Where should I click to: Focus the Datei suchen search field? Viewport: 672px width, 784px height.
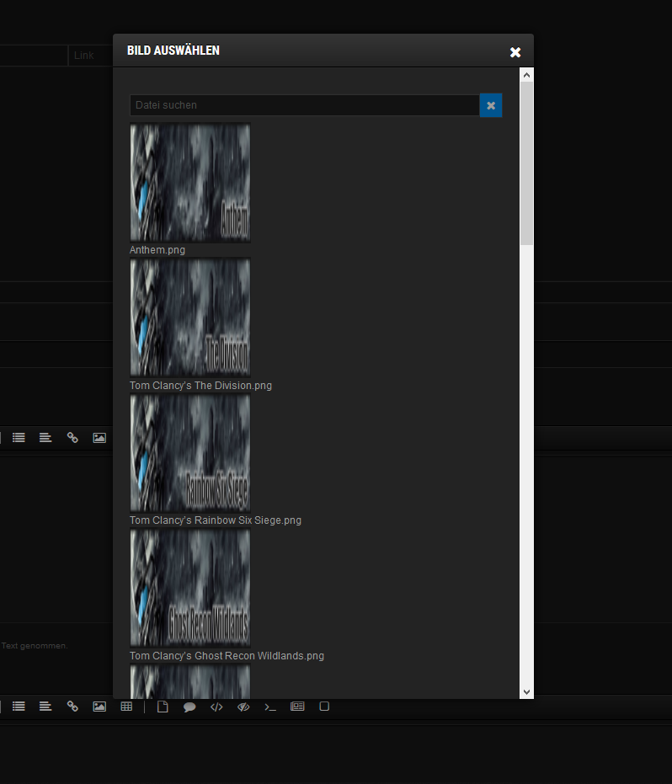303,105
